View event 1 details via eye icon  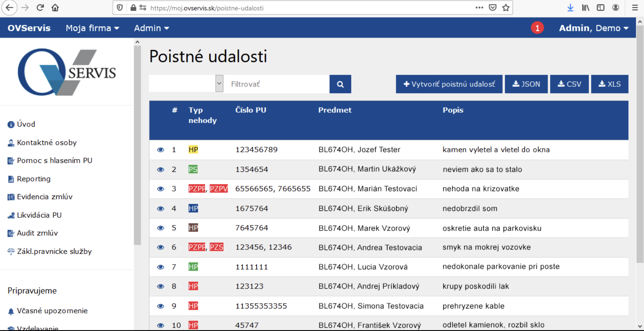click(160, 150)
